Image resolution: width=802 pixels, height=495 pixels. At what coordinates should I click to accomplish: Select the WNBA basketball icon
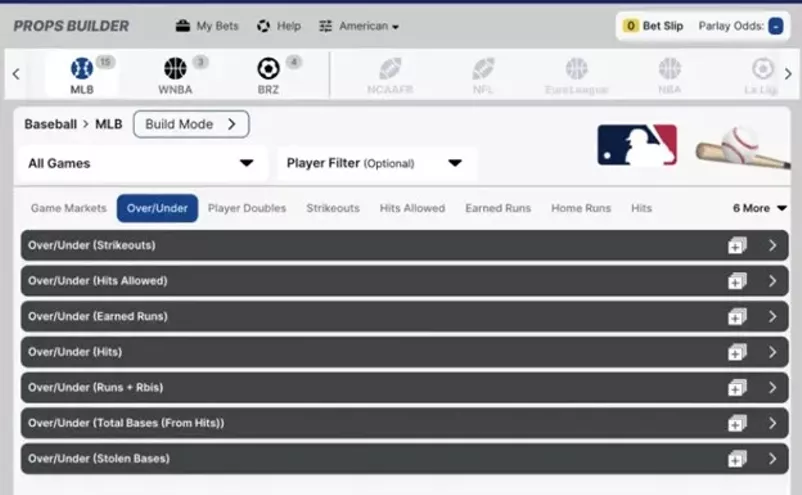click(x=175, y=68)
